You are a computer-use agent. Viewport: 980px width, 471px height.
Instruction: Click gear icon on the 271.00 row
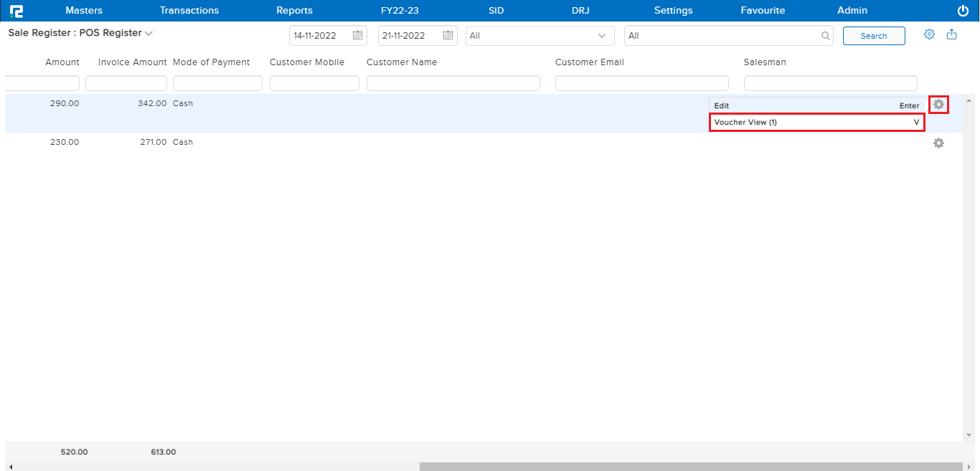[x=938, y=143]
